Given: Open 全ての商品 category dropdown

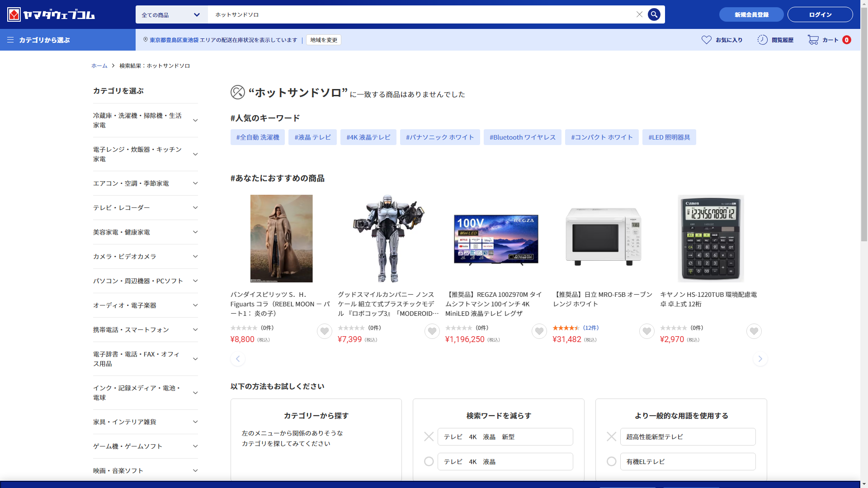Looking at the screenshot, I should click(x=171, y=14).
